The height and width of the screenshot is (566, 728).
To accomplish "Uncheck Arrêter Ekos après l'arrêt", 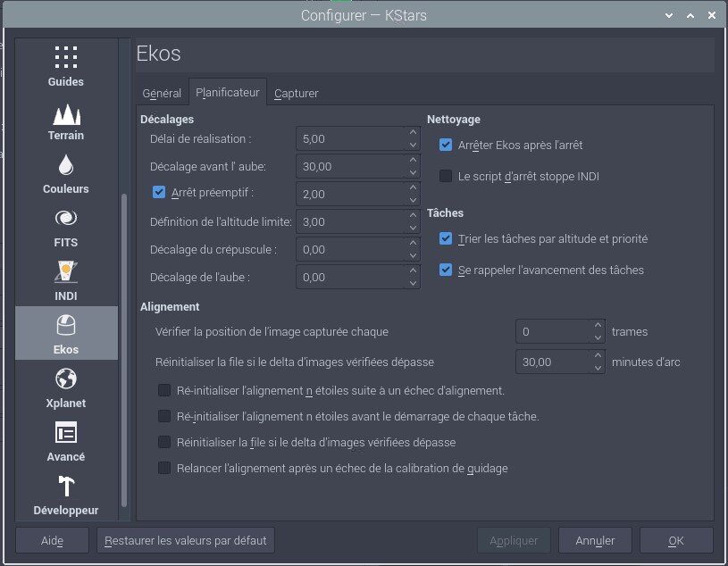I will click(446, 145).
